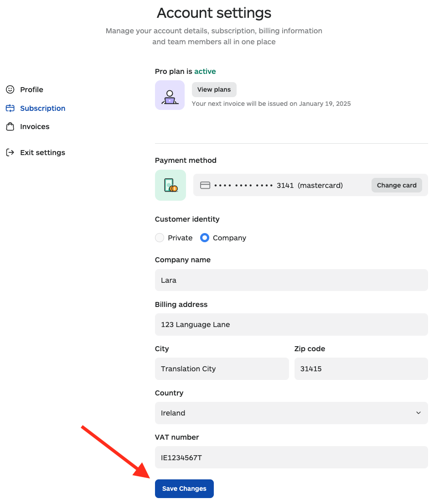The image size is (434, 504).
Task: Open the Profile settings section
Action: 31,89
